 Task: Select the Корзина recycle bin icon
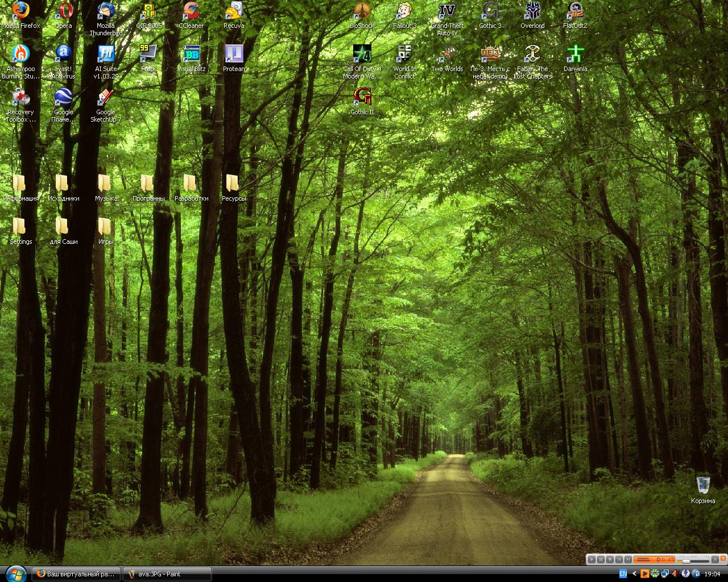coord(703,486)
